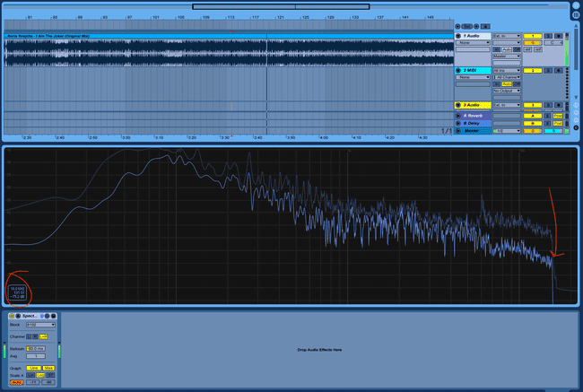The width and height of the screenshot is (583, 392).
Task: Click the Spectrum Refresh value field
Action: (36, 348)
